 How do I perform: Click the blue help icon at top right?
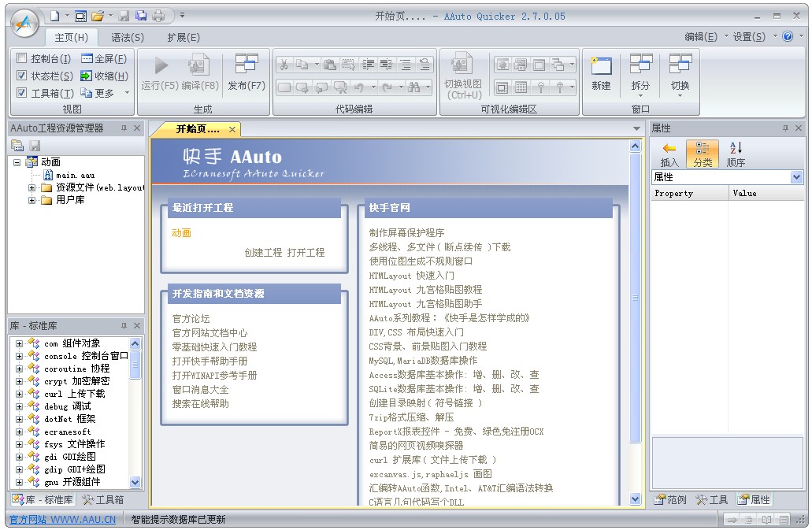787,36
